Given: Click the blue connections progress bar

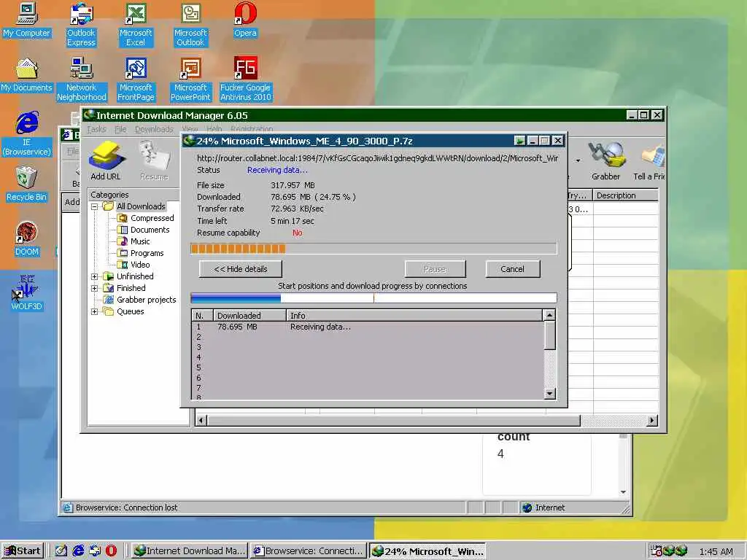Looking at the screenshot, I should pyautogui.click(x=373, y=298).
